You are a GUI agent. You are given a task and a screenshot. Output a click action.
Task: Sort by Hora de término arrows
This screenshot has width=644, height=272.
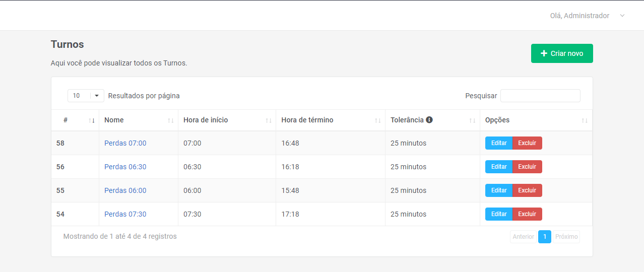378,120
